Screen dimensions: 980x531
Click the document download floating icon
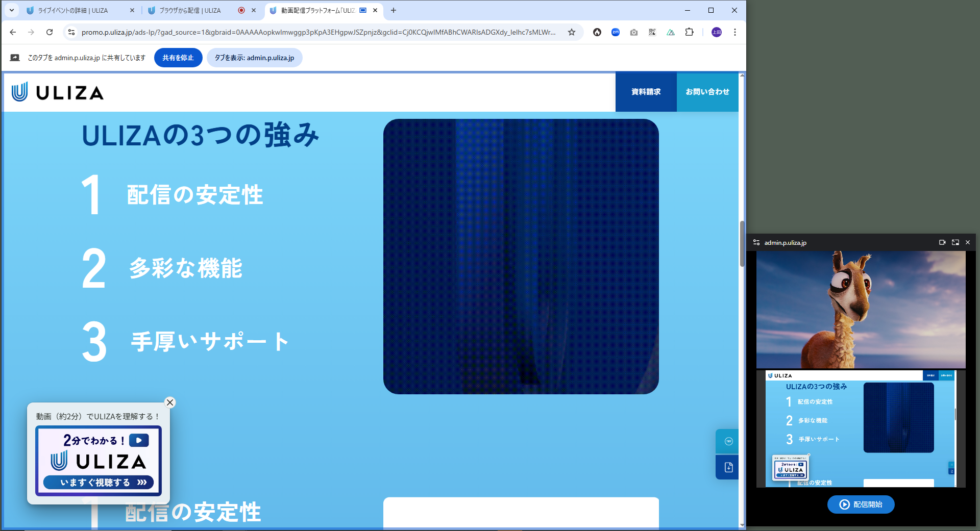pos(728,467)
